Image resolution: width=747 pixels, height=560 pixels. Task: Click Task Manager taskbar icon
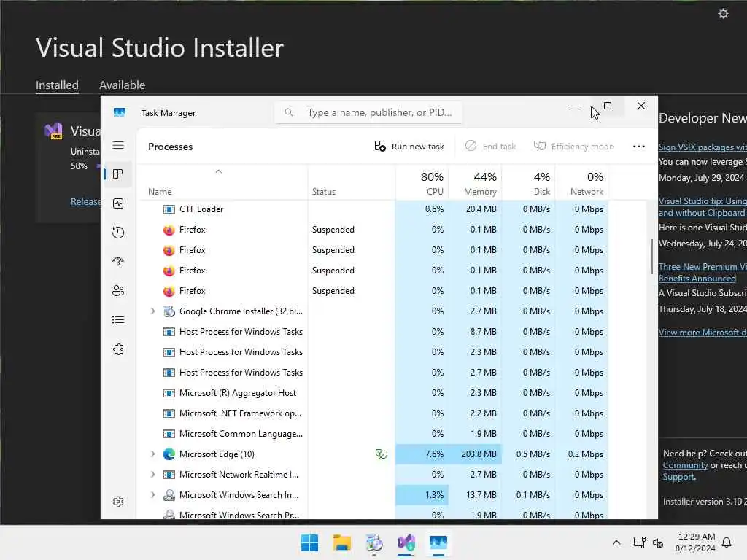[438, 542]
